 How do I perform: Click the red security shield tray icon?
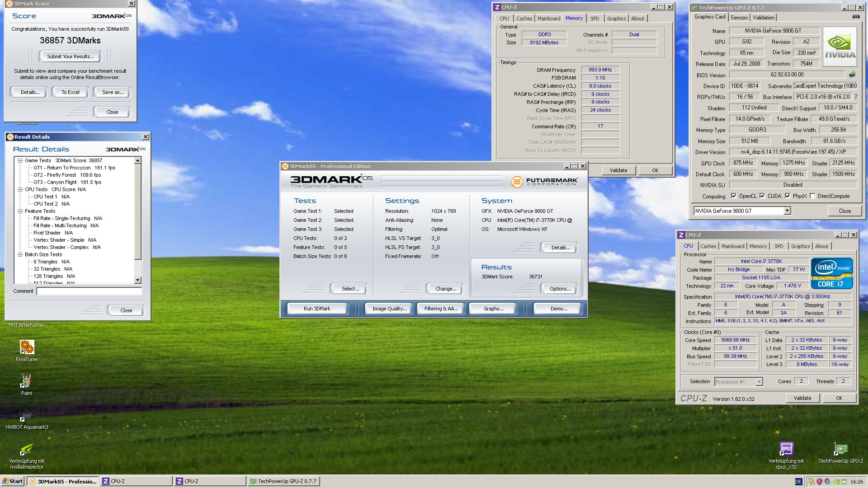(819, 482)
